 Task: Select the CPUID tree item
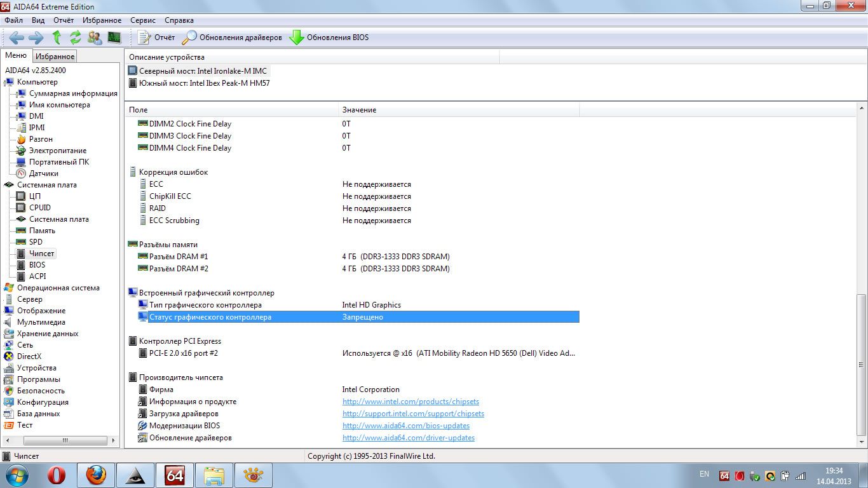tap(39, 208)
